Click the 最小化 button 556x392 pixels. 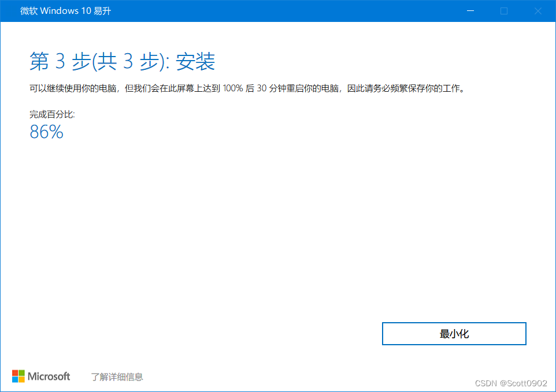click(x=454, y=334)
